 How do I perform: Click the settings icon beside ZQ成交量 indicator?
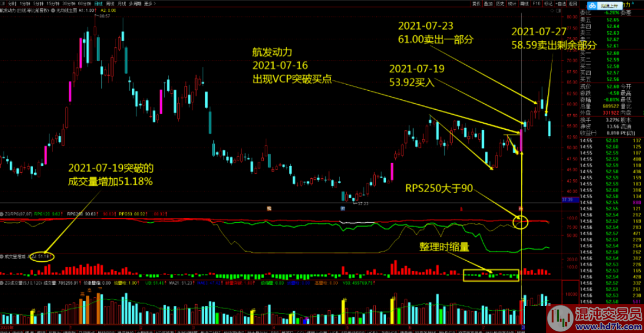(2, 283)
